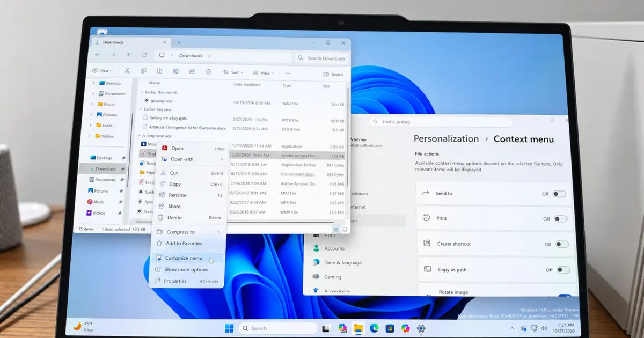Open Task View on the taskbar
Screen dimensions: 644x338
click(x=326, y=328)
